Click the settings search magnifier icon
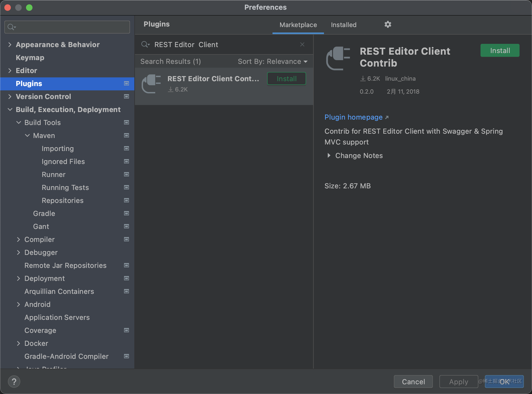532x394 pixels. (x=12, y=27)
